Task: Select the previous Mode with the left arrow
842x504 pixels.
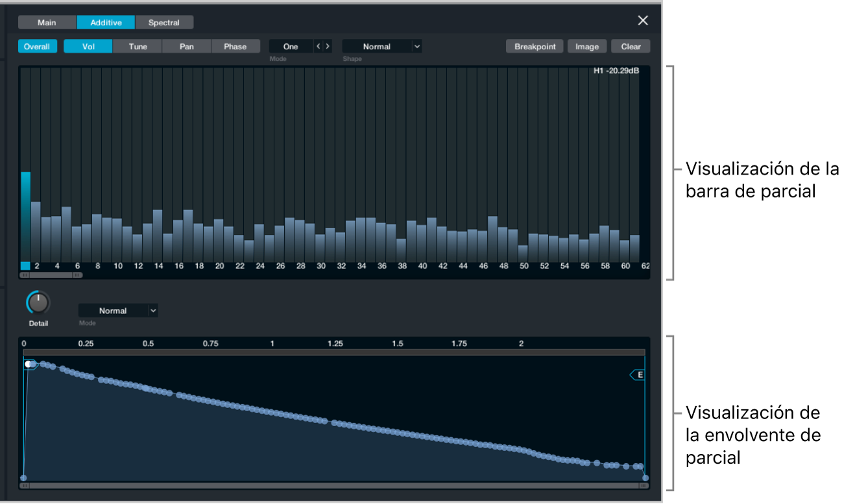Action: point(318,47)
